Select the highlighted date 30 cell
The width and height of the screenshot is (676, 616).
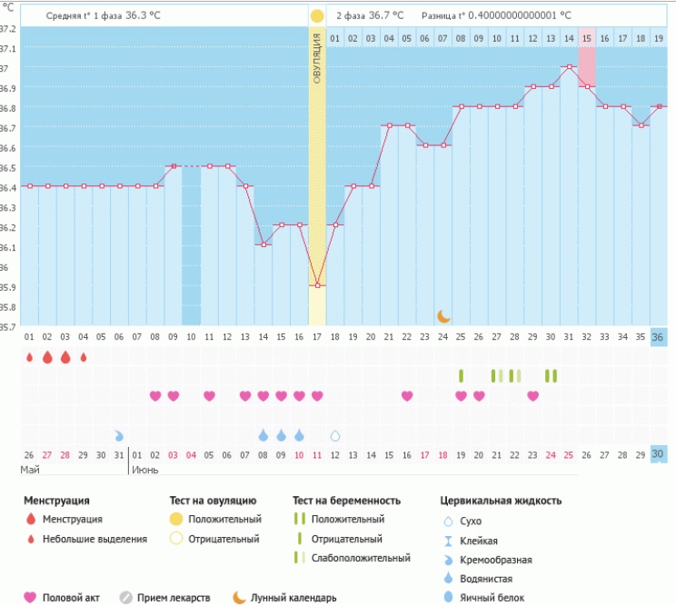coord(659,453)
